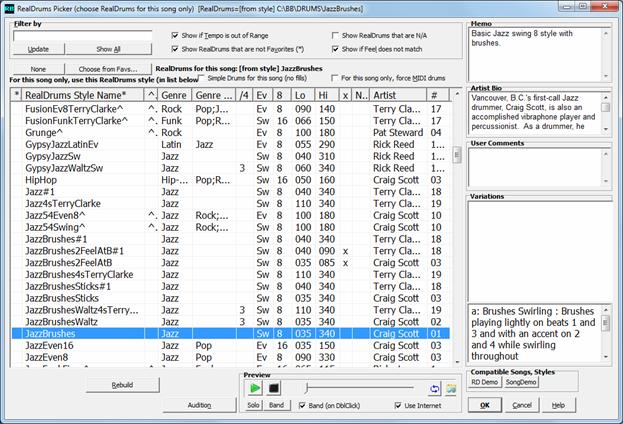Screen dimensions: 623x424
Task: Click the Band preview button
Action: pos(277,405)
